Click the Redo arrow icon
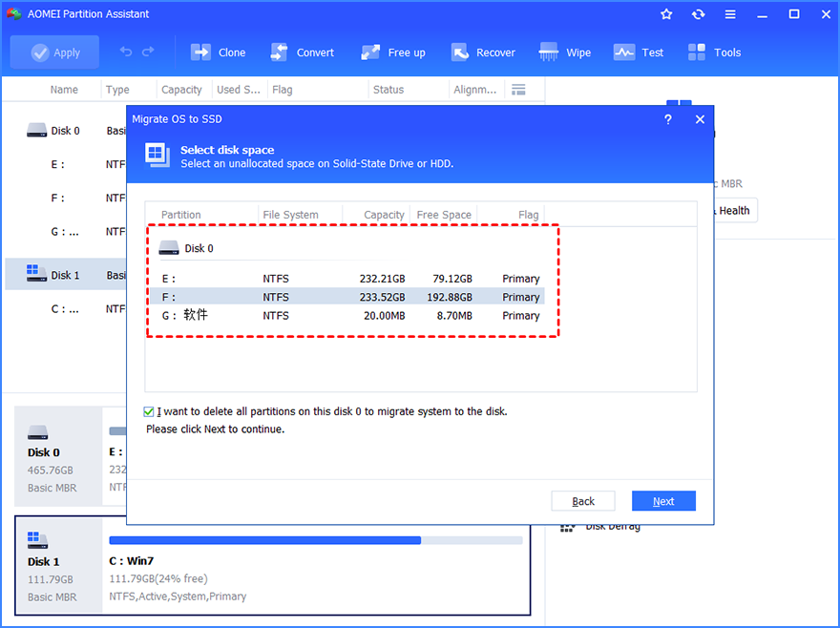Viewport: 840px width, 628px height. pyautogui.click(x=148, y=52)
